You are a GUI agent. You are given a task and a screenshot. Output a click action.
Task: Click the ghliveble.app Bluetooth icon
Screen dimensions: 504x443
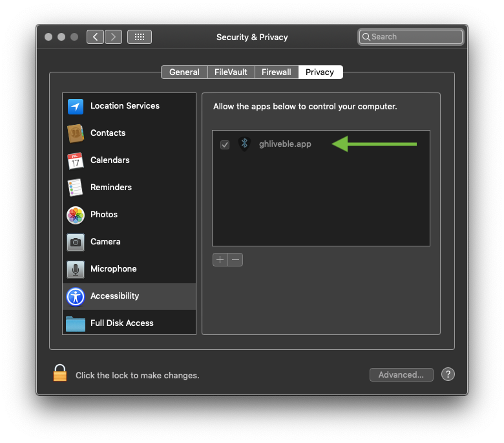click(x=244, y=144)
